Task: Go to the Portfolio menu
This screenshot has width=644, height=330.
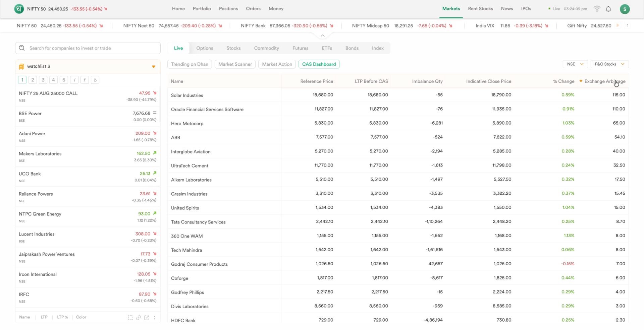Action: pyautogui.click(x=202, y=9)
